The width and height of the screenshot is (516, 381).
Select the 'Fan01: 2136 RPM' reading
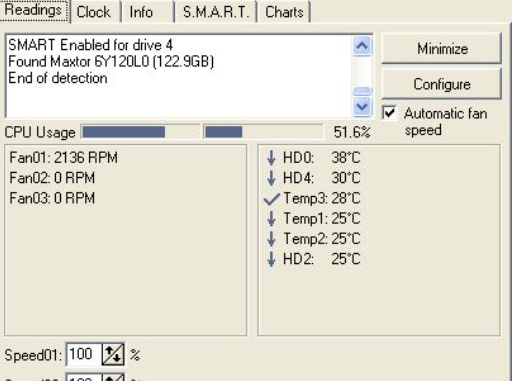tap(63, 158)
